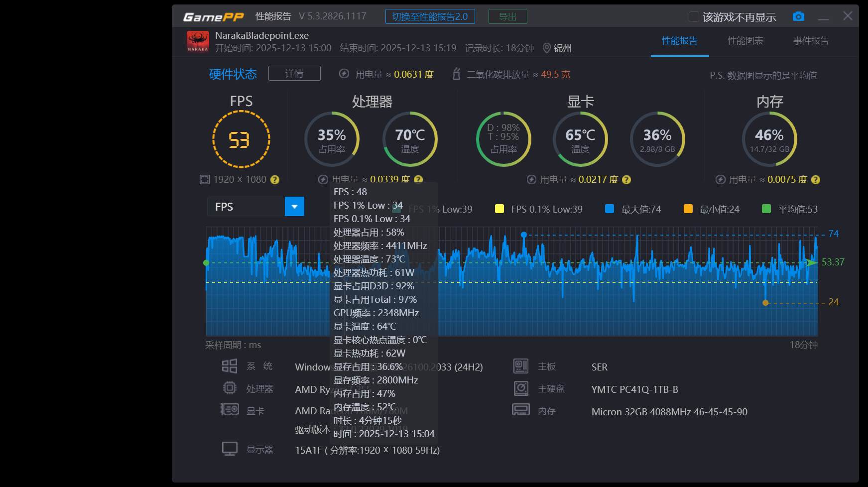868x487 pixels.
Task: Switch to the 性能图表 tab
Action: (x=745, y=41)
